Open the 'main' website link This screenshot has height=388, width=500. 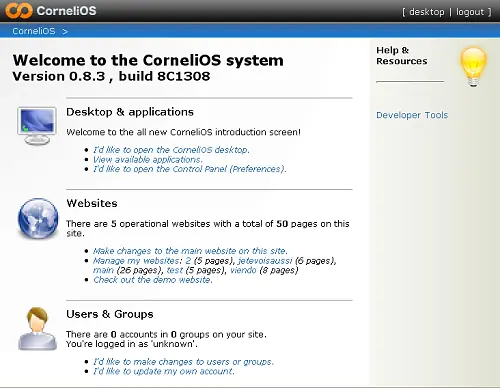pyautogui.click(x=103, y=270)
